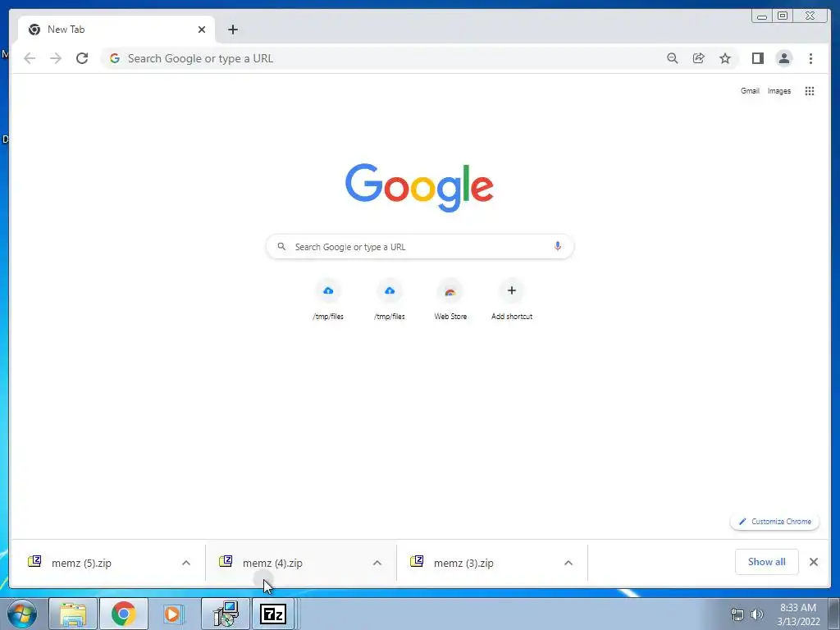Open the Web Store shortcut
840x630 pixels.
point(450,300)
